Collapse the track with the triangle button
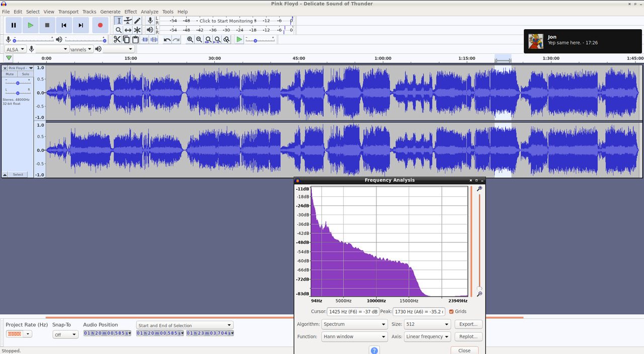644x354 pixels. click(x=5, y=174)
